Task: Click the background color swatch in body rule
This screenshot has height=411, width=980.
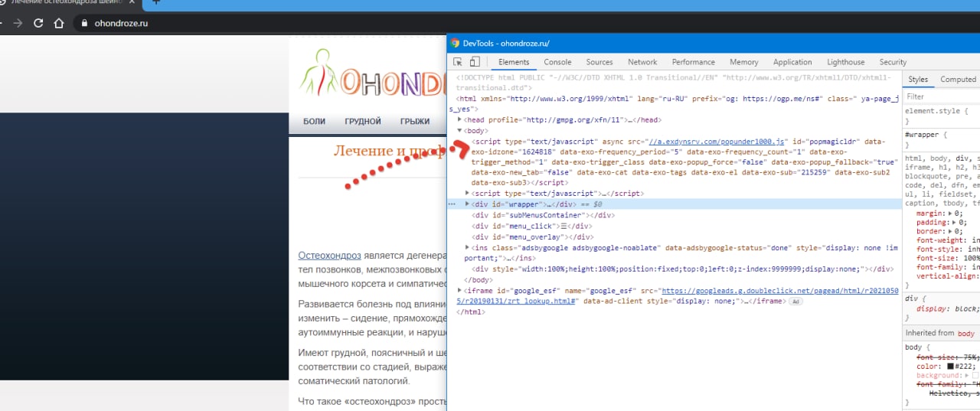Action: 975,376
